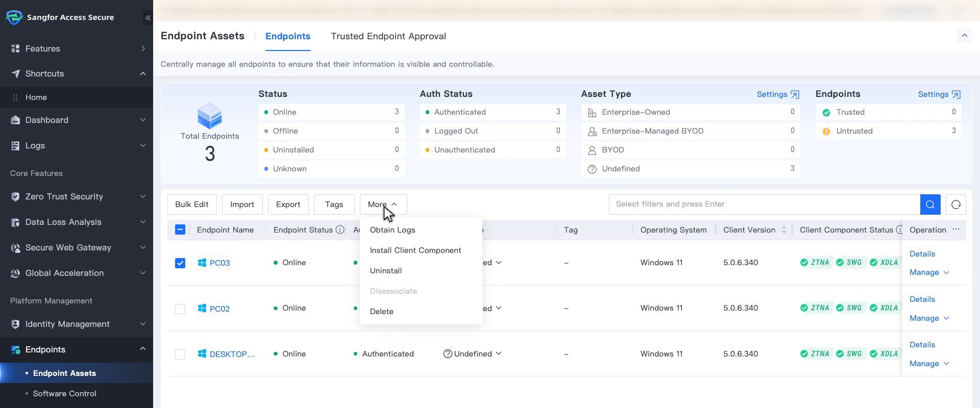
Task: Click the SWG badge in PC02 row
Action: (x=849, y=308)
